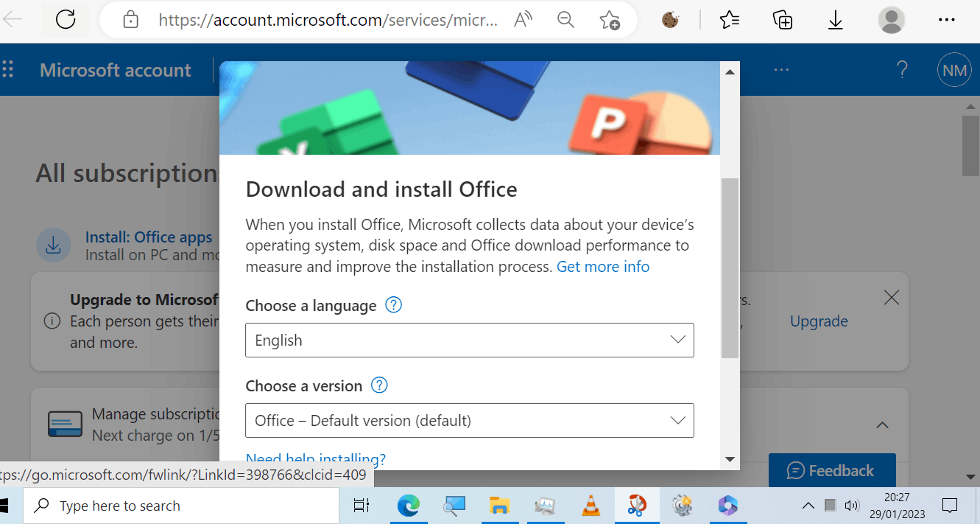Click the Microsoft account header title
The width and height of the screenshot is (980, 524).
click(x=116, y=70)
